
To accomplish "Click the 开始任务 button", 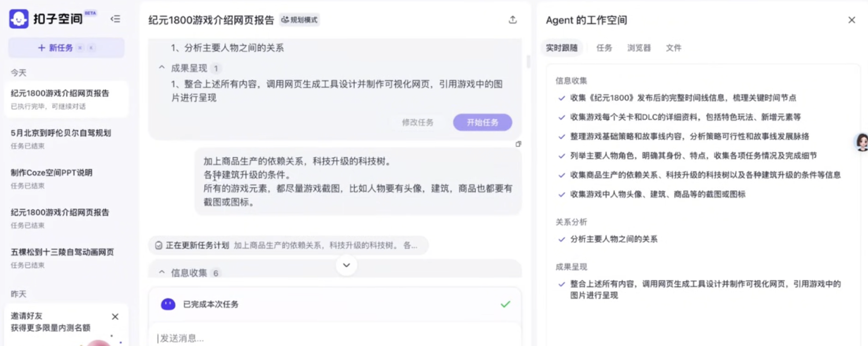I will point(483,123).
